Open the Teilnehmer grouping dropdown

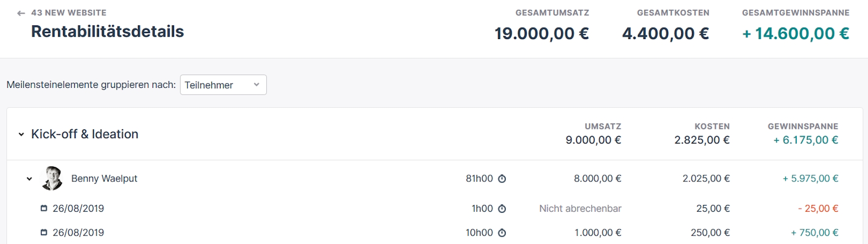(223, 85)
